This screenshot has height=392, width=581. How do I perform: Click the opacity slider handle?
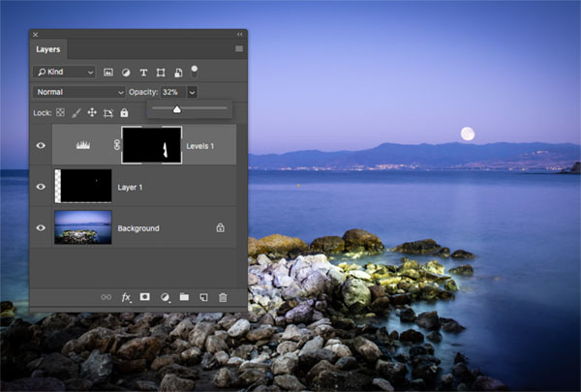[177, 109]
